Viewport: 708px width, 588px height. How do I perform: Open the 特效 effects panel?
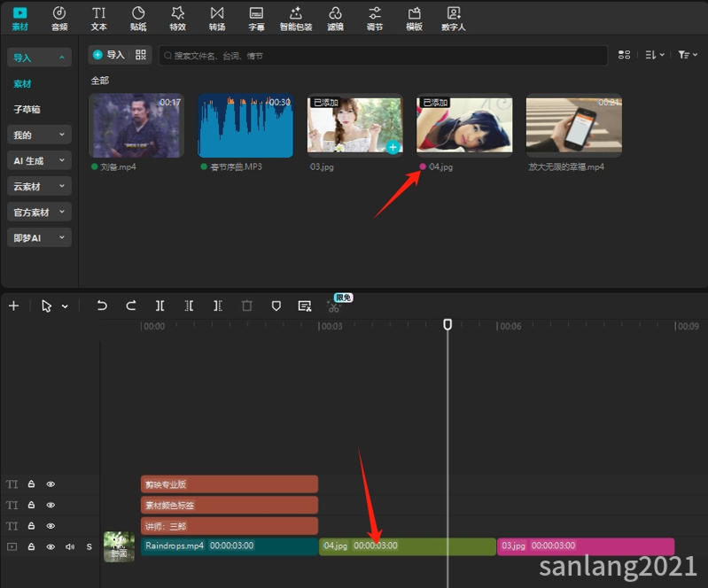tap(177, 19)
